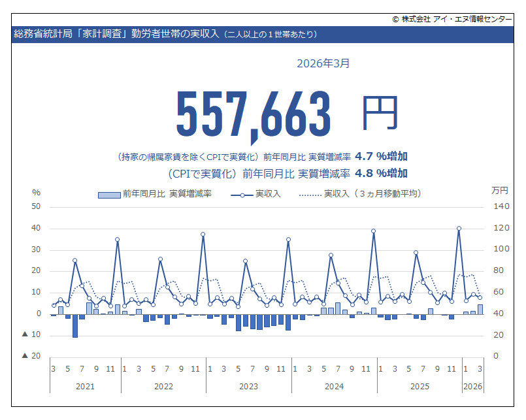Click the 60 tick on the 万円 axis
526x420 pixels.
point(499,292)
